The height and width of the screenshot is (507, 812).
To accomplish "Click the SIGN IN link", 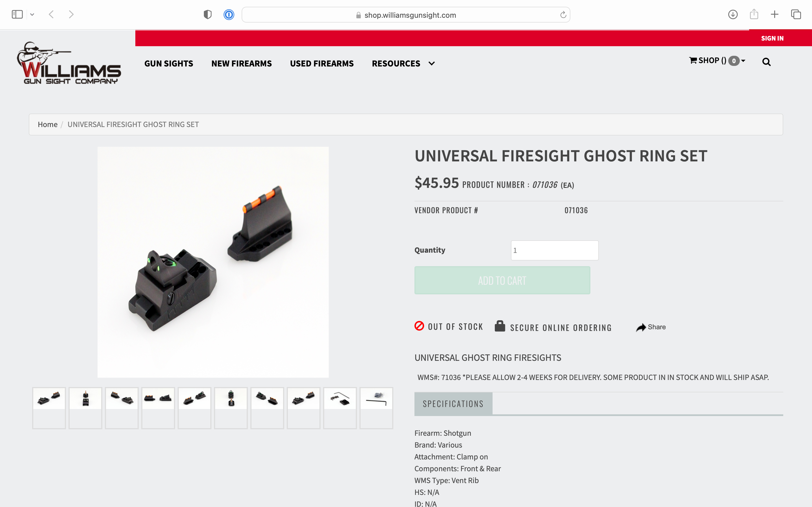I will 772,38.
